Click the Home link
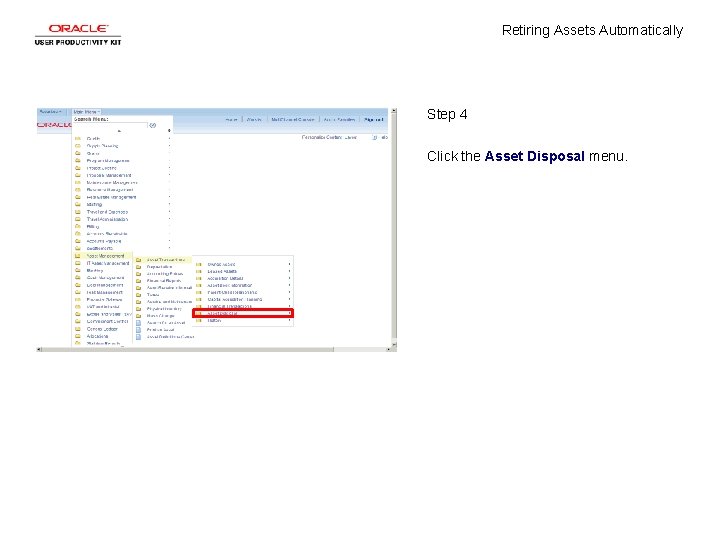The image size is (720, 540). pos(231,119)
